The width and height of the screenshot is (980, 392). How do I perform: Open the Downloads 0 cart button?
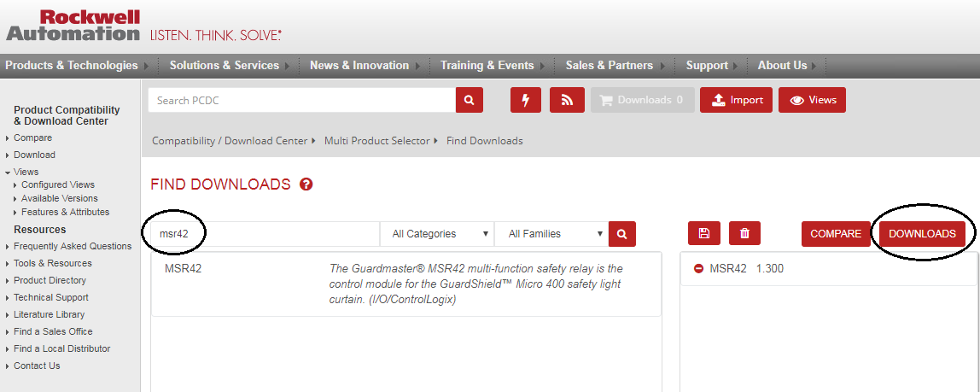point(643,100)
